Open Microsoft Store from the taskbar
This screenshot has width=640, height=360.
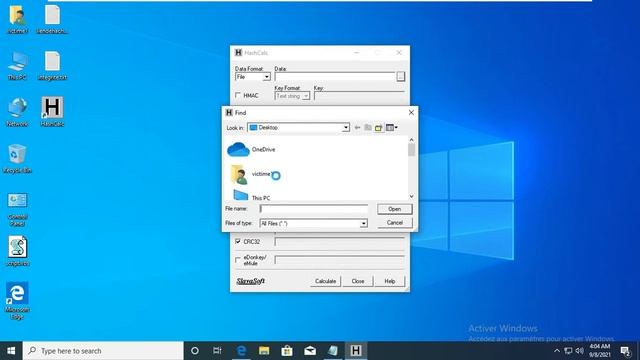[x=287, y=351]
